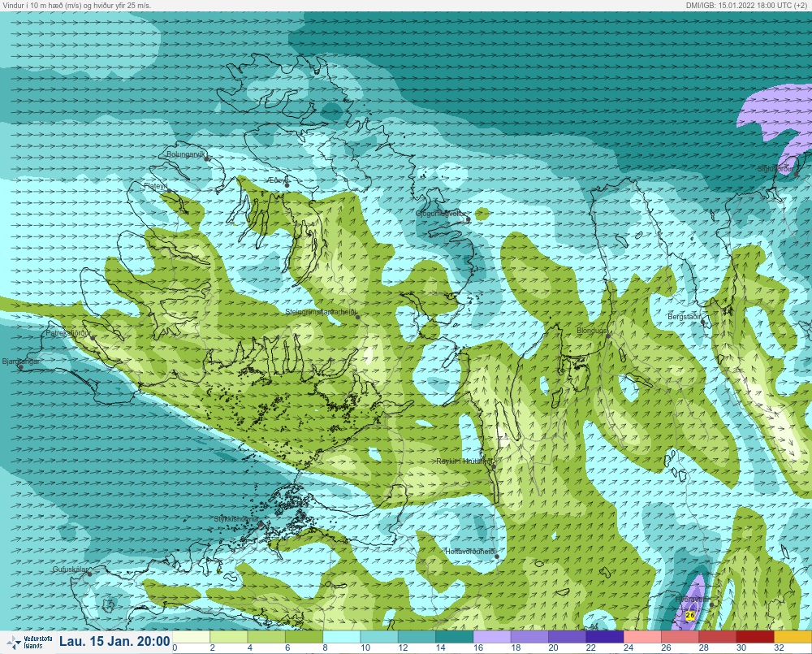This screenshot has width=812, height=654.
Task: Select the dark red 30–32 m/s legend swatch
Action: [x=755, y=636]
